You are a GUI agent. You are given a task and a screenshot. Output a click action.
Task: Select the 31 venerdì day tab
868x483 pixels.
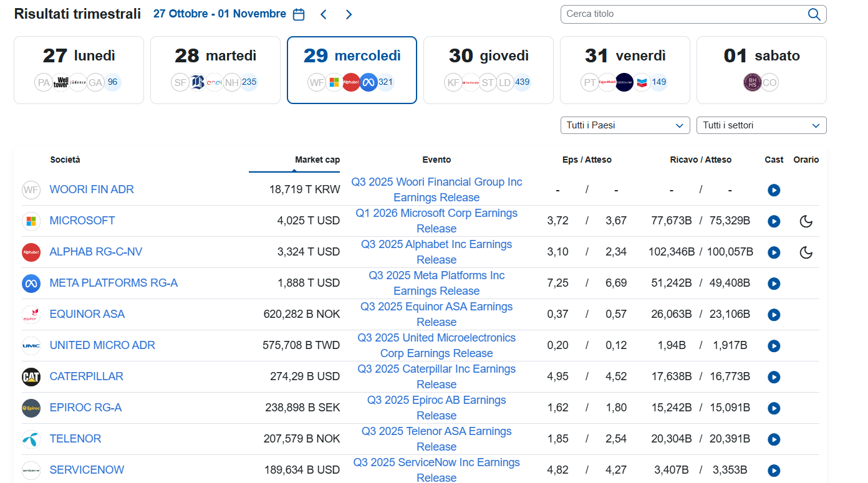625,70
